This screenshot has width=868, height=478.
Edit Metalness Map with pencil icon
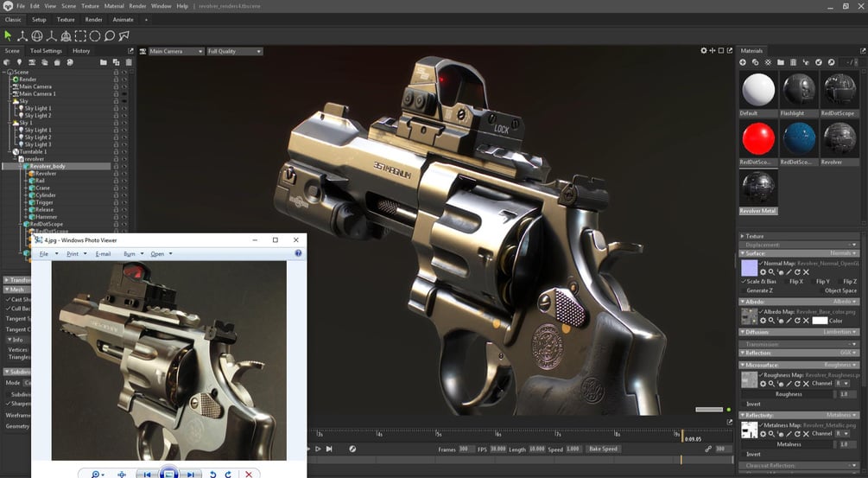[789, 434]
